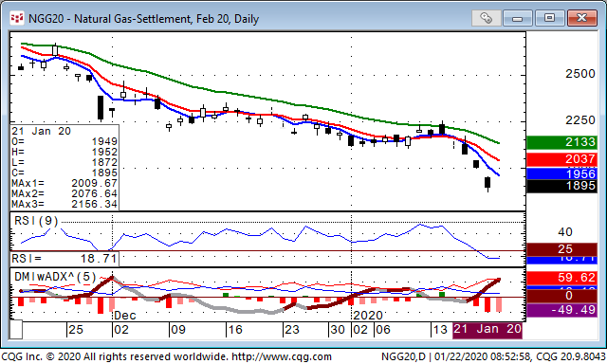This screenshot has height=364, width=607.
Task: Click the black 1895 last price label
Action: click(x=561, y=186)
